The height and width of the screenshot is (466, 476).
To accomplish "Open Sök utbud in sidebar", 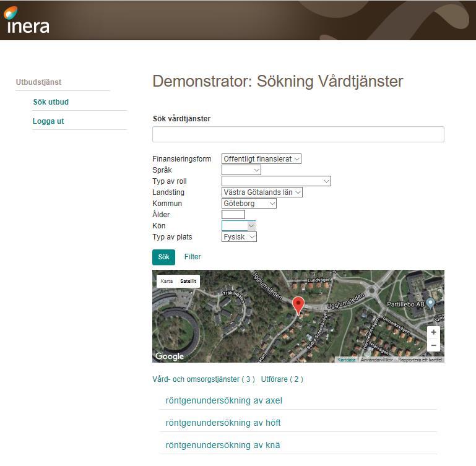I will point(51,102).
